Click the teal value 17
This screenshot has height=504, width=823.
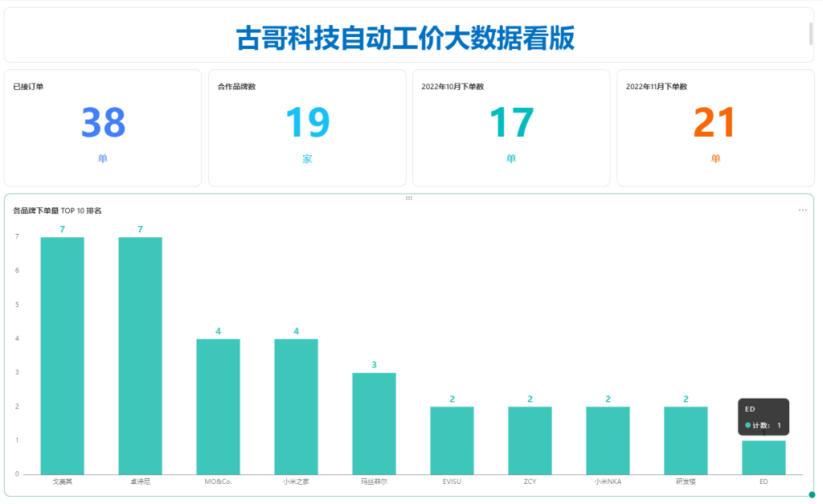(x=511, y=122)
